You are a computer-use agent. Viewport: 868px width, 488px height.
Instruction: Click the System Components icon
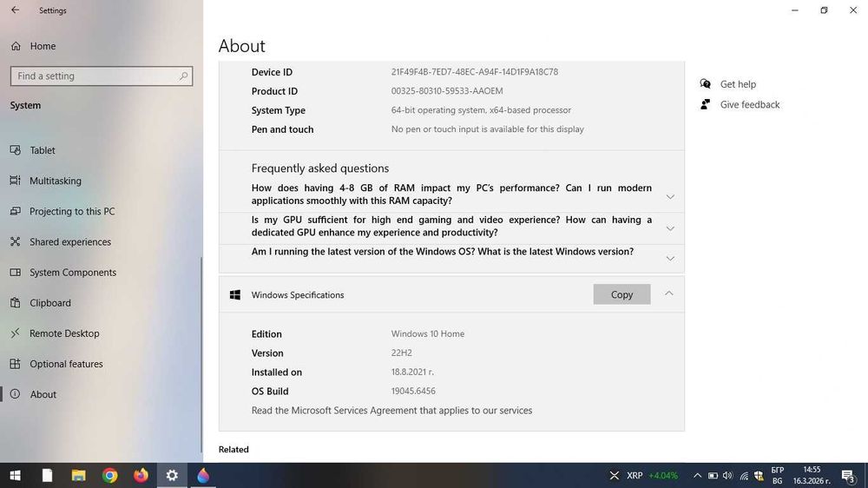pyautogui.click(x=16, y=272)
